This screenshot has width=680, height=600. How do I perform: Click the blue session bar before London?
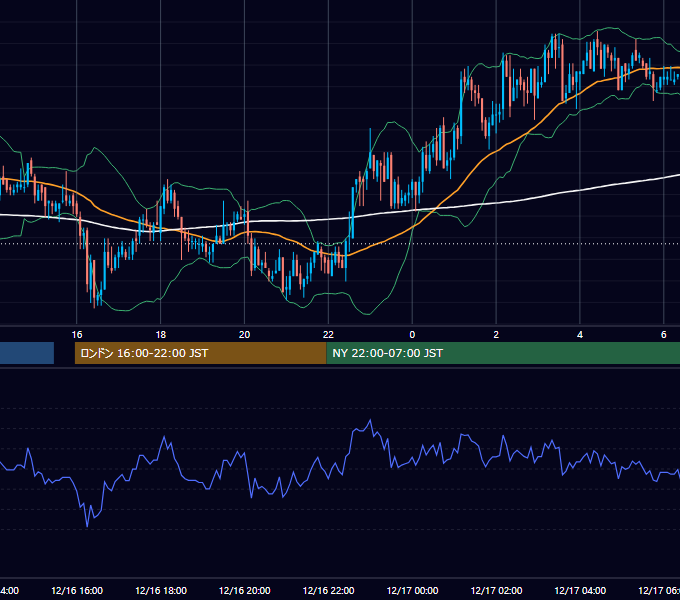coord(27,353)
